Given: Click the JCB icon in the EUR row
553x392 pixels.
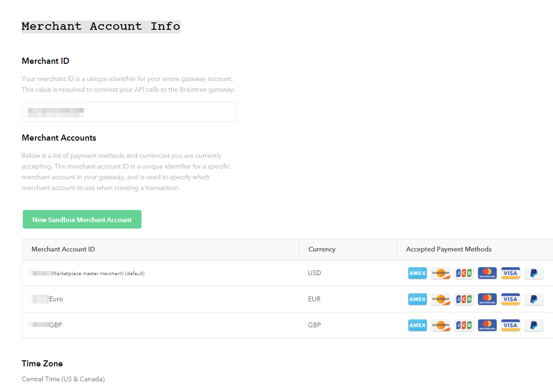Looking at the screenshot, I should tap(464, 299).
